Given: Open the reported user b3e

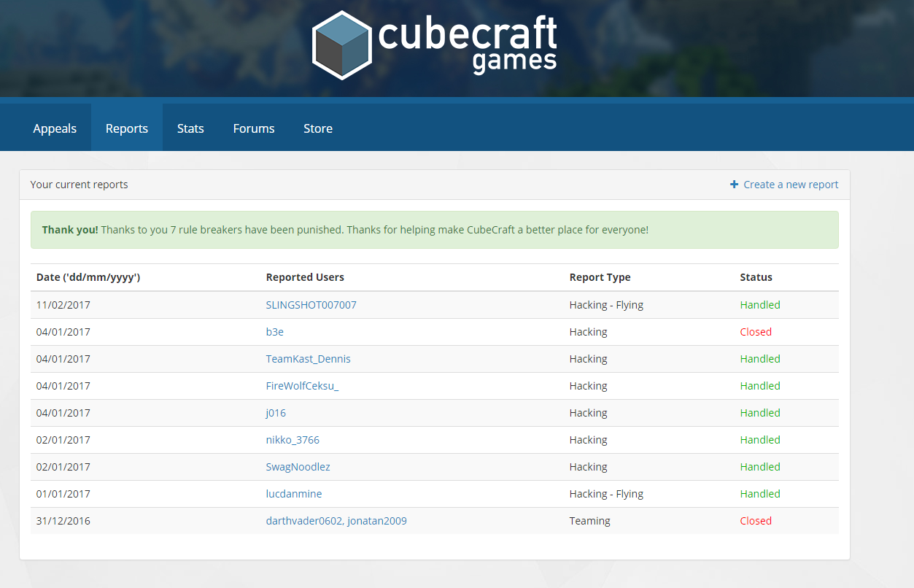Looking at the screenshot, I should 275,332.
